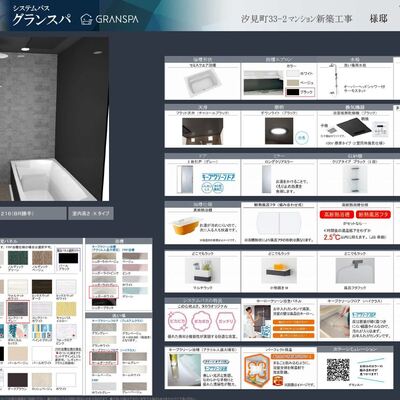Select the highlighted dark gray floor swatch

[x=104, y=357]
